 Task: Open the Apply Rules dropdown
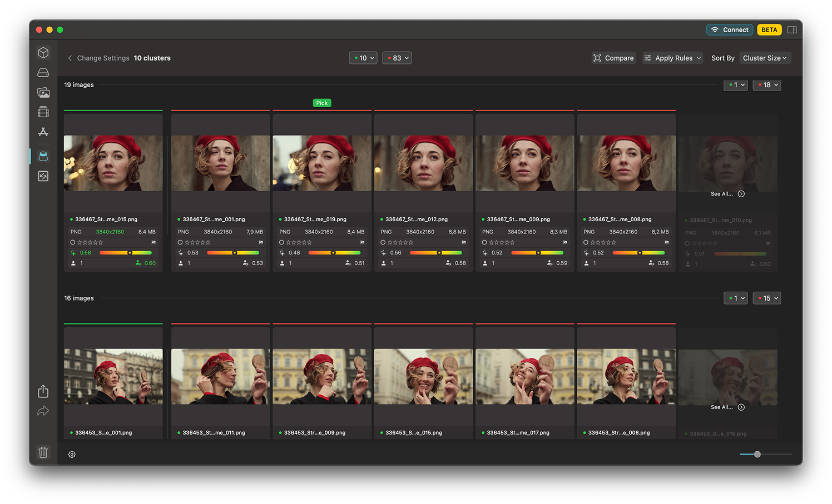point(673,58)
